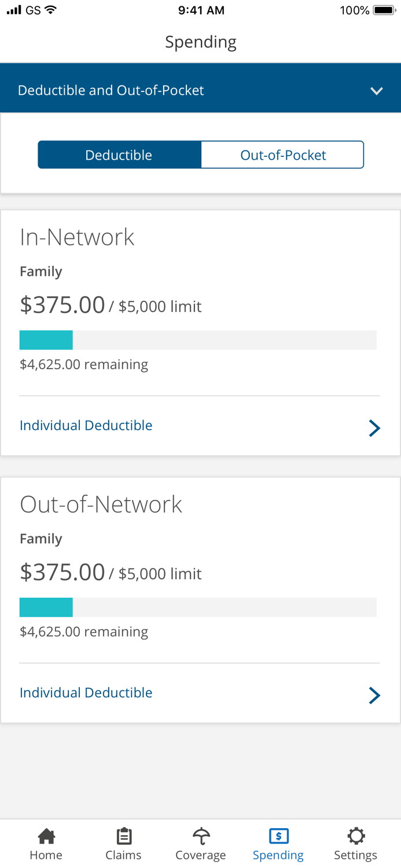Collapse the Deductible and Out-of-Pocket chevron
The image size is (401, 868).
click(x=377, y=91)
